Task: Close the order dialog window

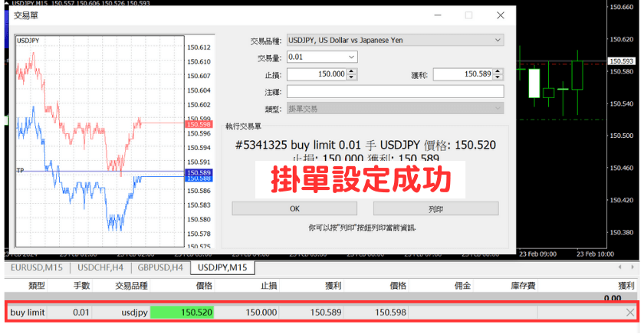Action: pos(500,15)
